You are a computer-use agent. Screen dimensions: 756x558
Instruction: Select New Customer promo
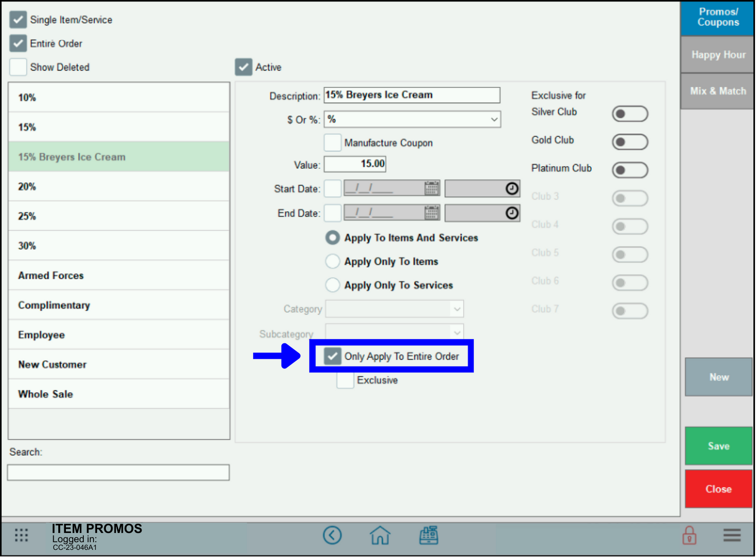point(119,364)
